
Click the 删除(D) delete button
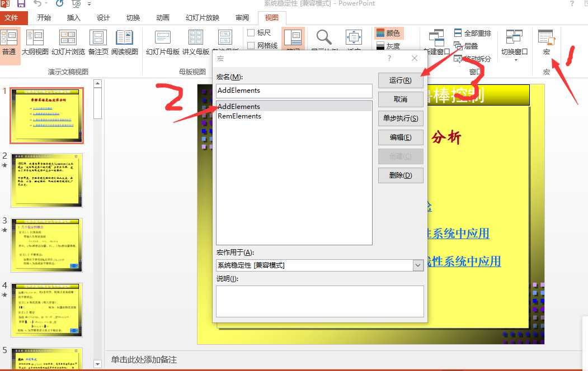coord(401,175)
